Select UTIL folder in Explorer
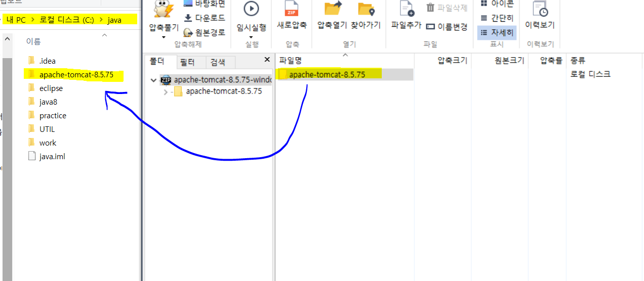The image size is (644, 281). pyautogui.click(x=41, y=129)
